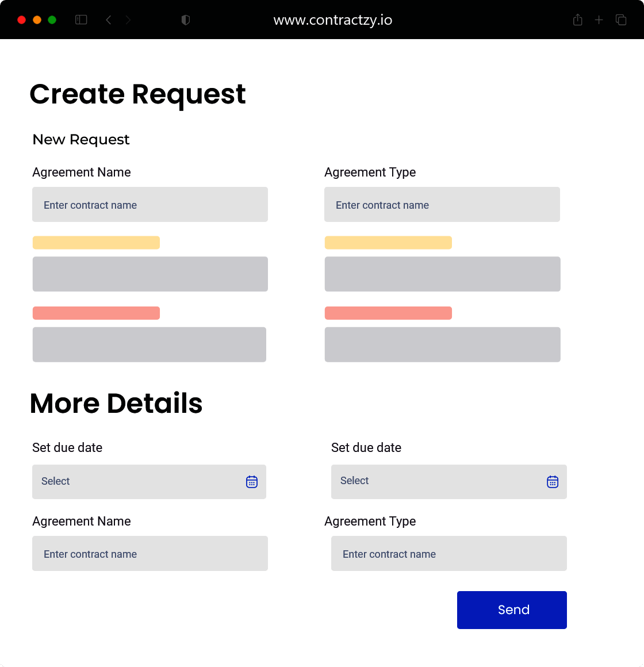Image resolution: width=644 pixels, height=667 pixels.
Task: Click the left yellow placeholder bar
Action: click(x=96, y=243)
